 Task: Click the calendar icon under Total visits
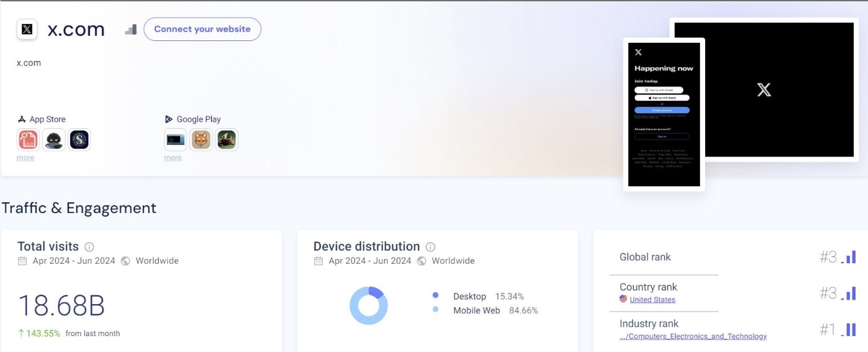pyautogui.click(x=22, y=261)
